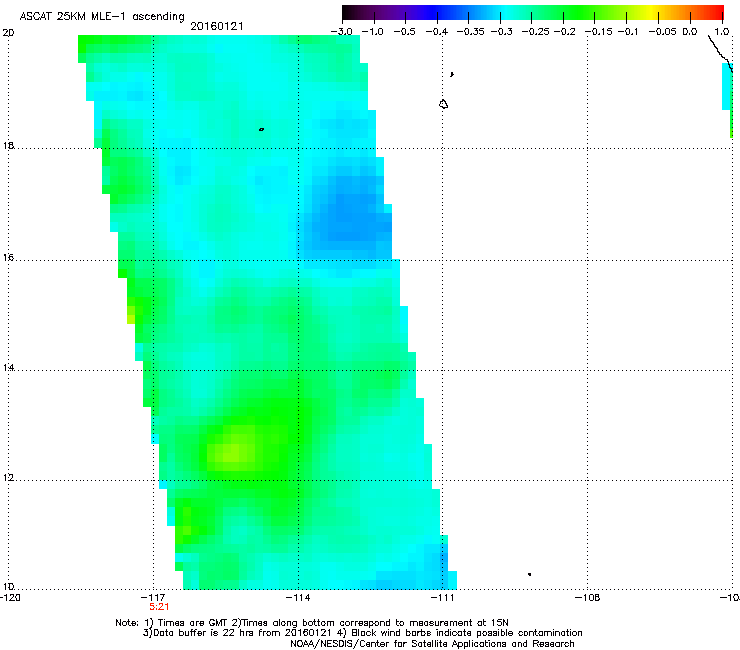Click the positive 1.0 colorbar tick label
This screenshot has width=740, height=650.
(722, 32)
